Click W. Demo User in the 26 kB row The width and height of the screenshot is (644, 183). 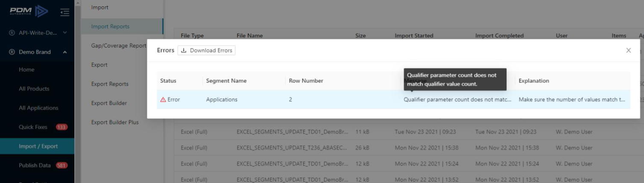[574, 148]
